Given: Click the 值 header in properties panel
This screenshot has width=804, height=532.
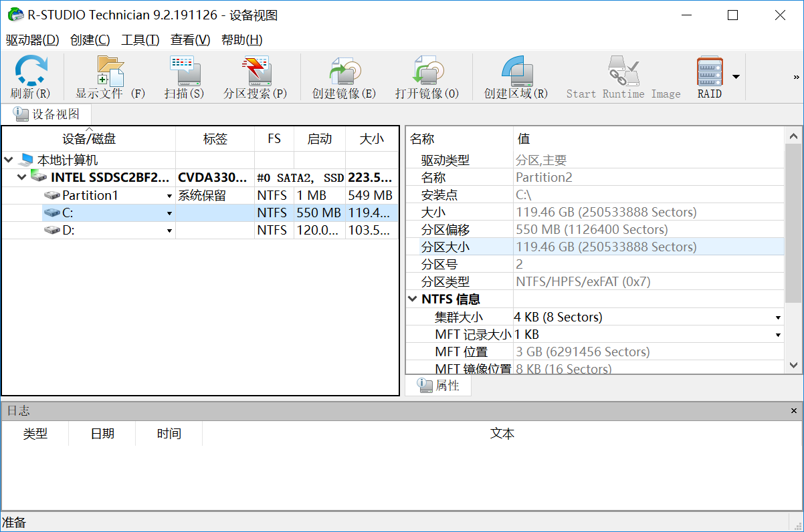Looking at the screenshot, I should 648,139.
